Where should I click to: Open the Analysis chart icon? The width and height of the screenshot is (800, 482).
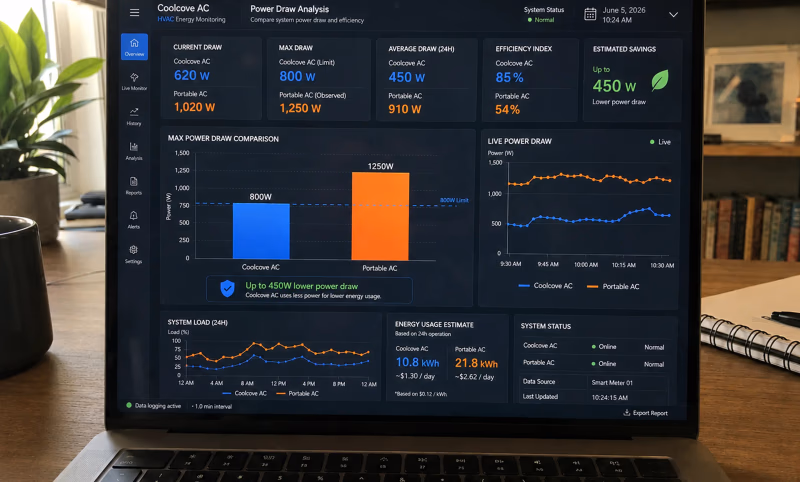tap(134, 150)
